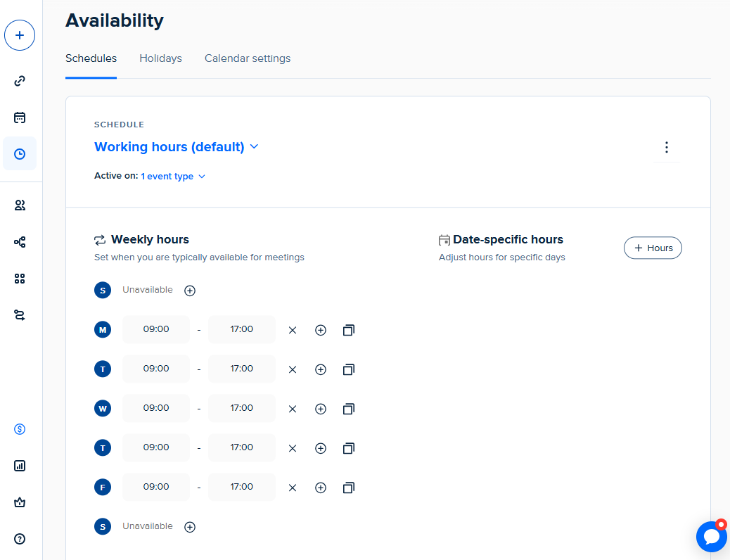Viewport: 730px width, 560px height.
Task: Open the schedule three-dots options menu
Action: (666, 148)
